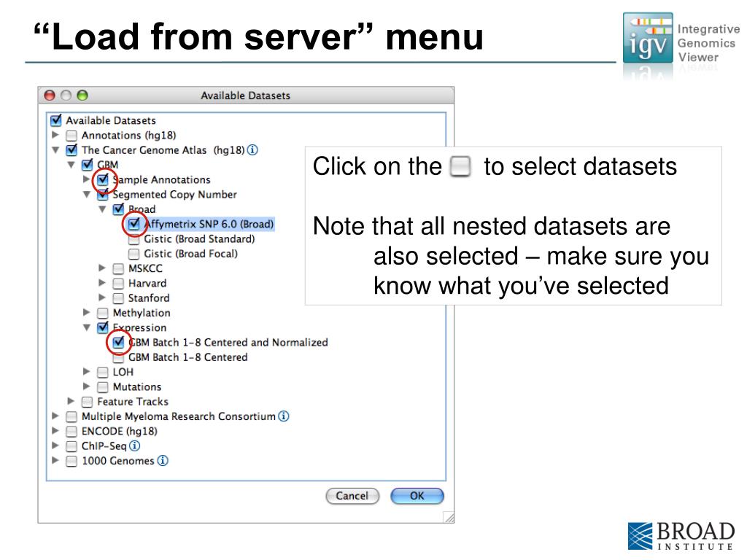Click the 'Available Datasets' window title
The width and height of the screenshot is (747, 560).
(x=245, y=96)
